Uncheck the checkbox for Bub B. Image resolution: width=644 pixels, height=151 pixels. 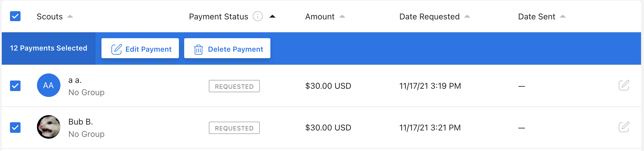(15, 127)
